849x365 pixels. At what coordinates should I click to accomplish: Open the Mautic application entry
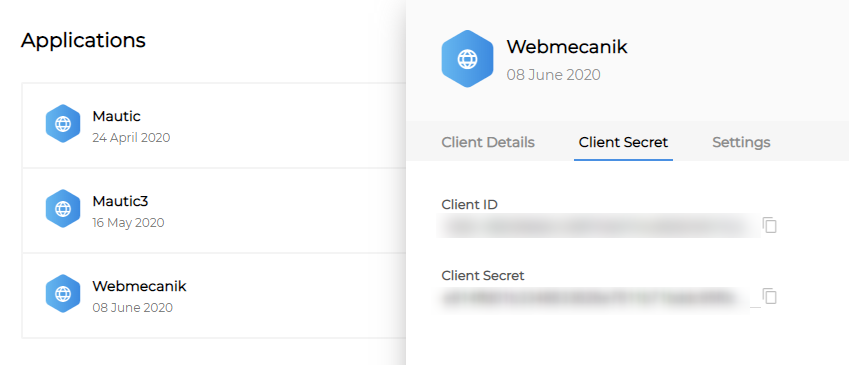pos(214,126)
